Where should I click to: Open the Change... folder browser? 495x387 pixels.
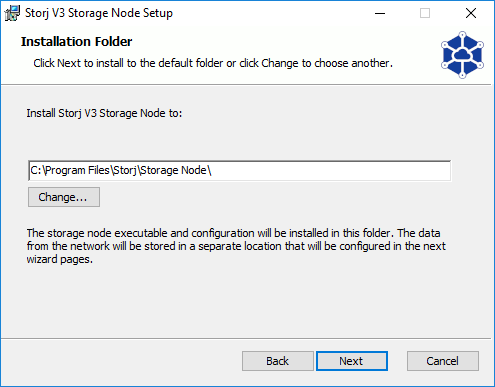64,197
